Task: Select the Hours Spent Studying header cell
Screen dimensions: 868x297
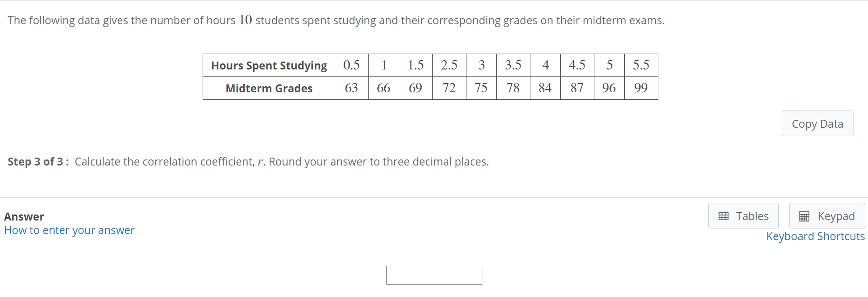Action: tap(268, 65)
